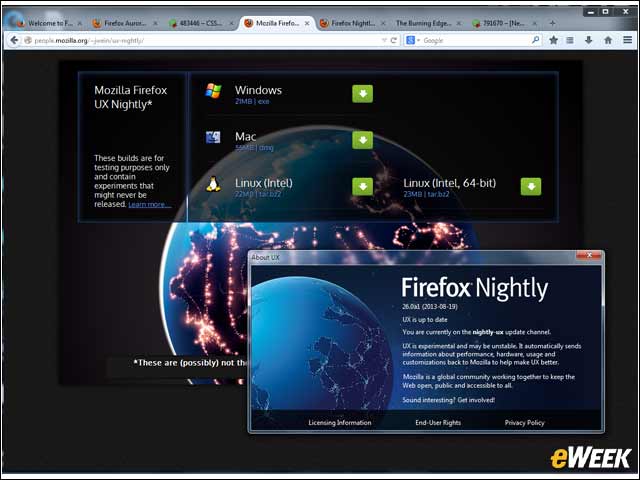This screenshot has height=480, width=640.
Task: Download Linux (Intel) build via green arrow
Action: [x=362, y=187]
